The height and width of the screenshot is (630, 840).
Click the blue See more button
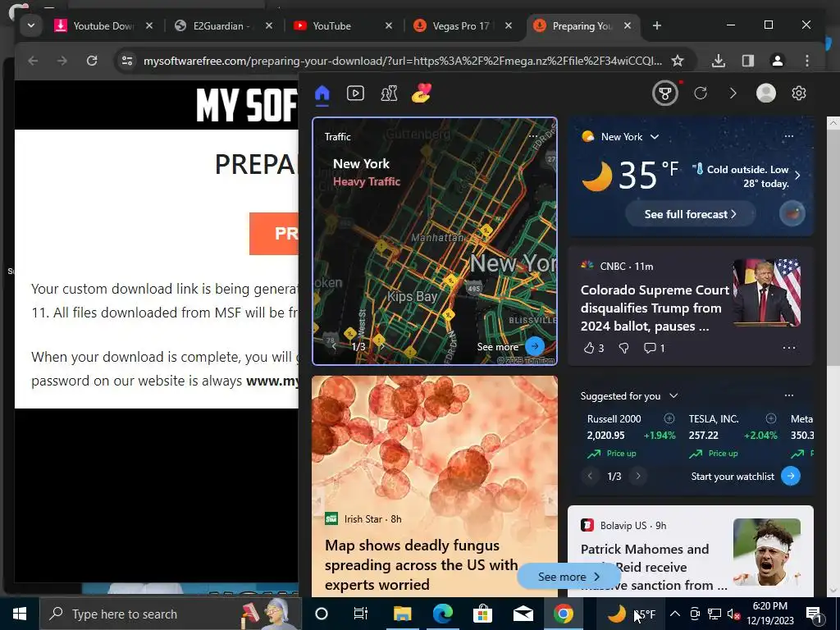(568, 577)
